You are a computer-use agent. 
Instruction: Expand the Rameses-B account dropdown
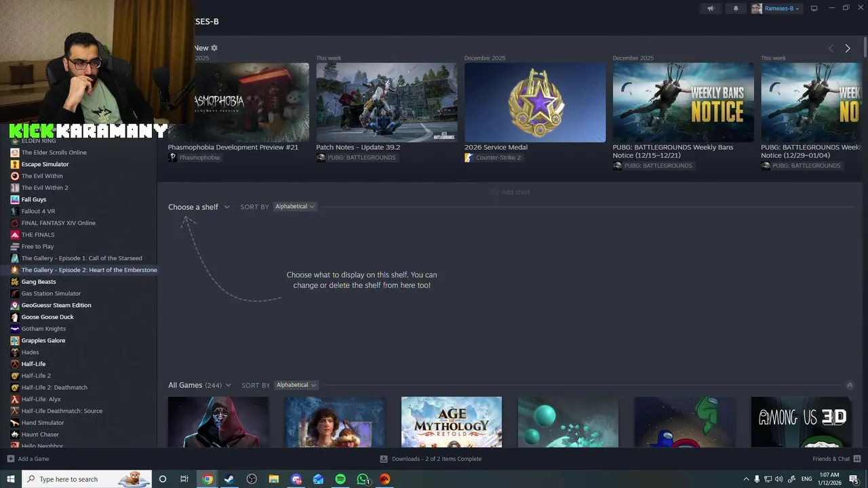[x=776, y=9]
